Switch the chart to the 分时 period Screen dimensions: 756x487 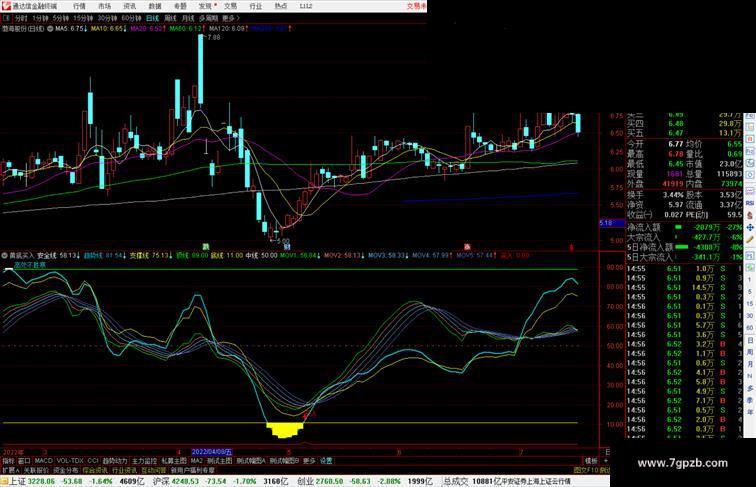click(x=21, y=18)
